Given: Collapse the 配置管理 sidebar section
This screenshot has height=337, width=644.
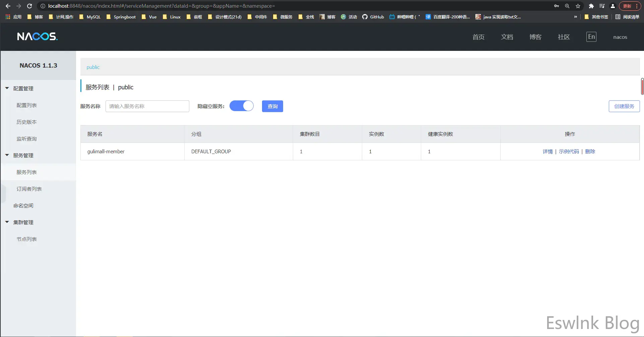Looking at the screenshot, I should pyautogui.click(x=7, y=88).
